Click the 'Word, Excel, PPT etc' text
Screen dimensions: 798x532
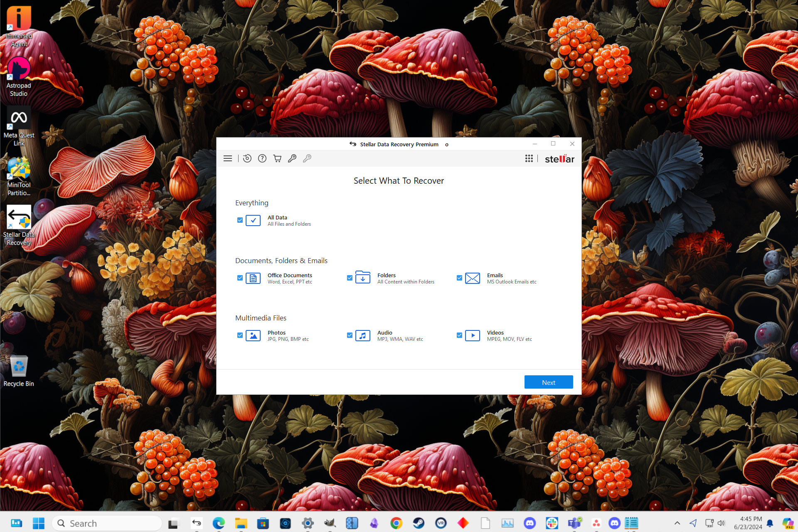tap(290, 282)
